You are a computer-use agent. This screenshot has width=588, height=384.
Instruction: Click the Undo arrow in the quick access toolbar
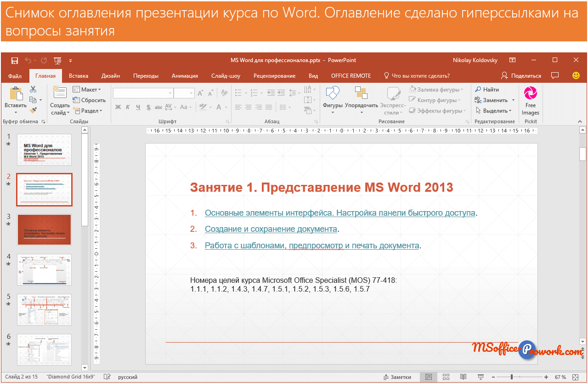(28, 60)
